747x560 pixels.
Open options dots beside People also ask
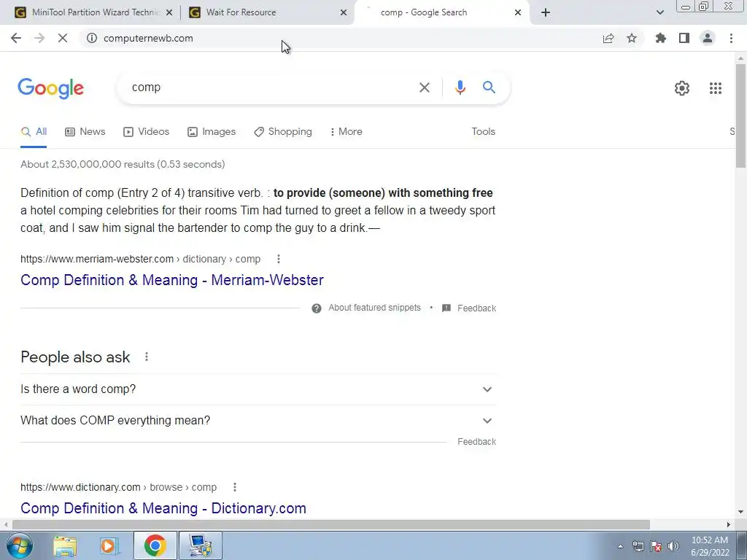tap(147, 357)
